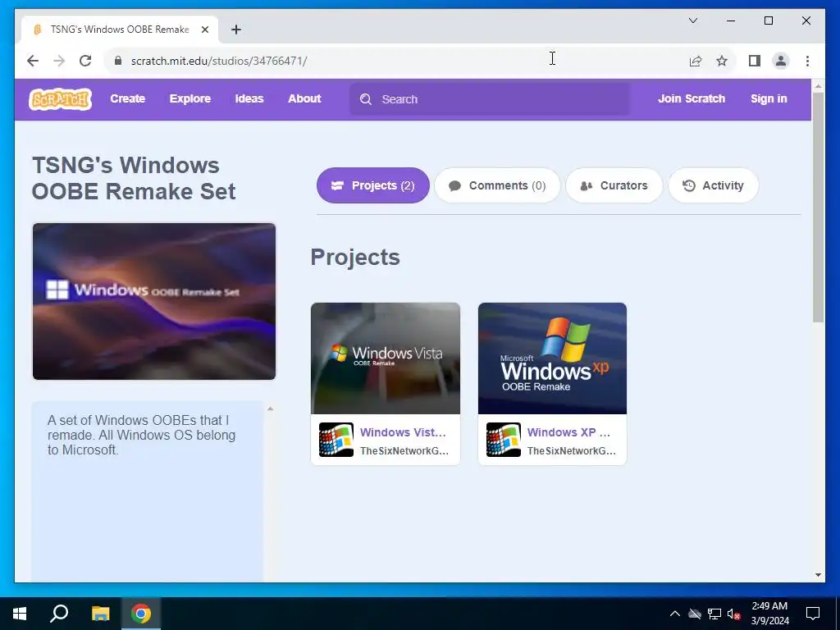Viewport: 840px width, 630px height.
Task: Click the page vertical scrollbar thumb
Action: (818, 208)
